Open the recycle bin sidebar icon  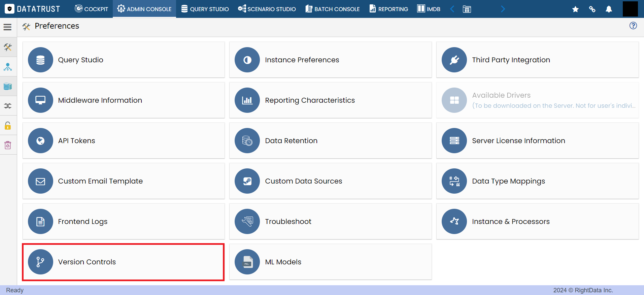(8, 145)
